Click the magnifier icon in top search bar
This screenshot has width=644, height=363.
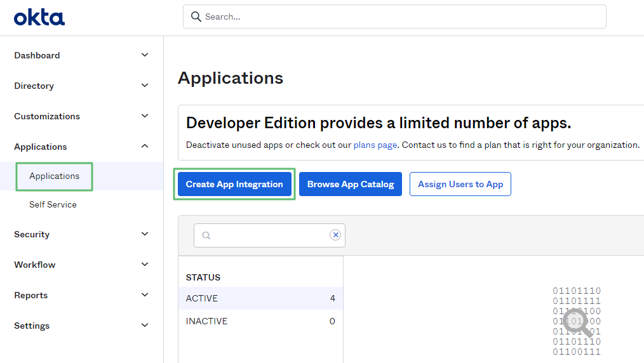196,16
